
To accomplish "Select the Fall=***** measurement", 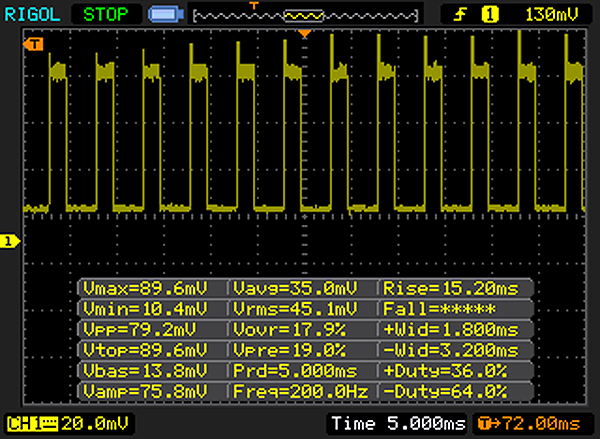I will [x=439, y=309].
